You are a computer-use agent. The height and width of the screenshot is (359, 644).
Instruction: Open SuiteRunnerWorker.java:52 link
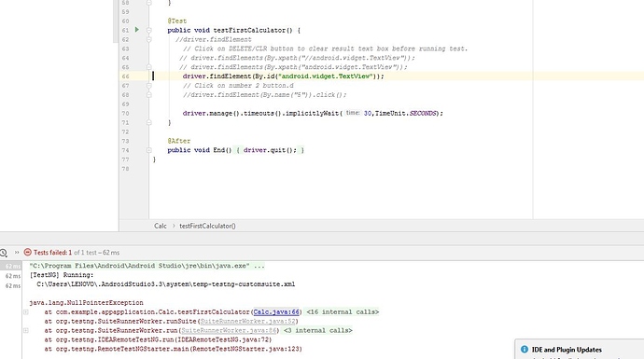(247, 322)
